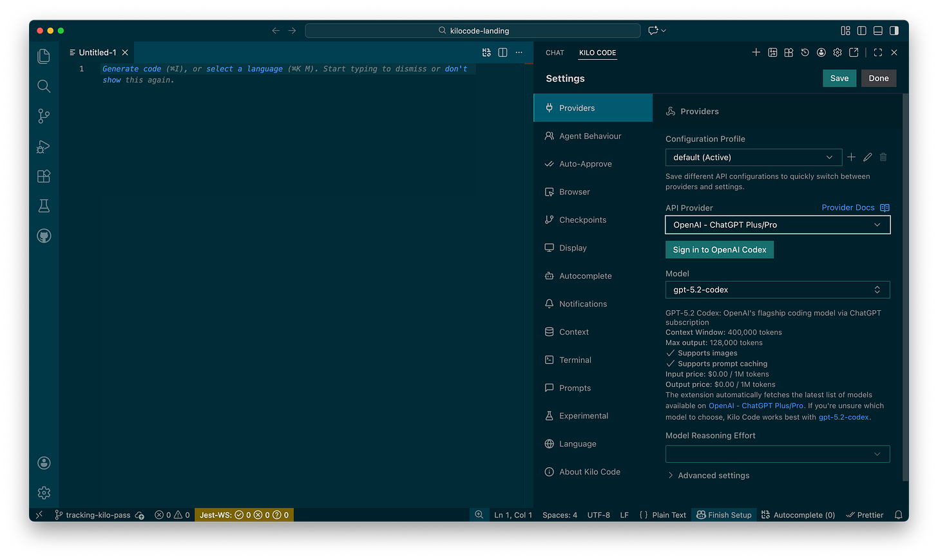The image size is (938, 560).
Task: Open Configuration Profile dropdown
Action: point(753,157)
